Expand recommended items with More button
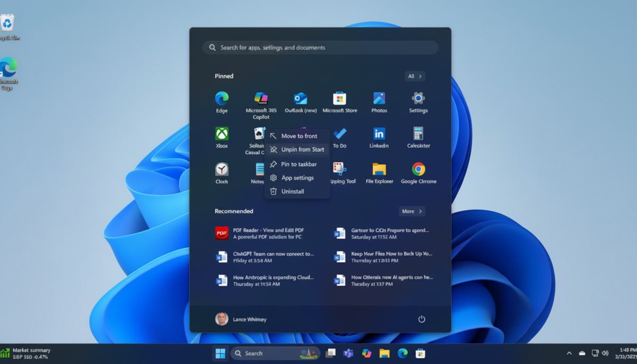This screenshot has width=637, height=364. point(411,211)
